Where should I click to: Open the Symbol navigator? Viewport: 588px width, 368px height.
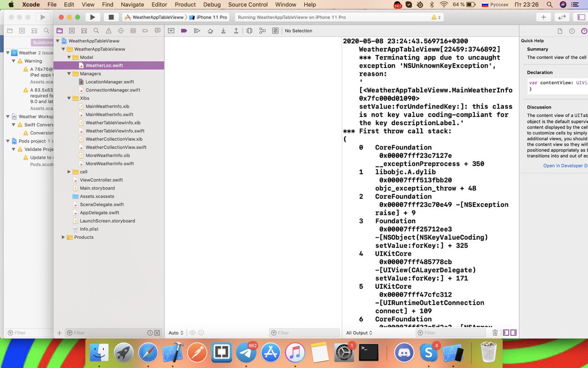[x=84, y=31]
